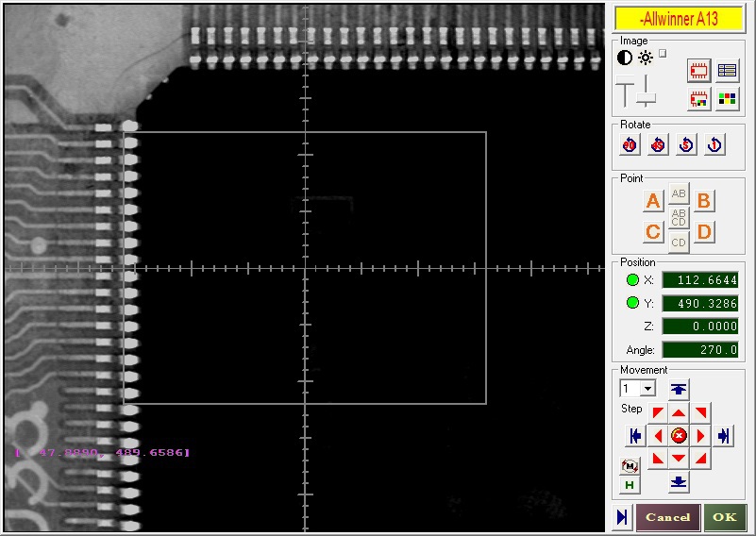Toggle the green X axis indicator

click(632, 279)
